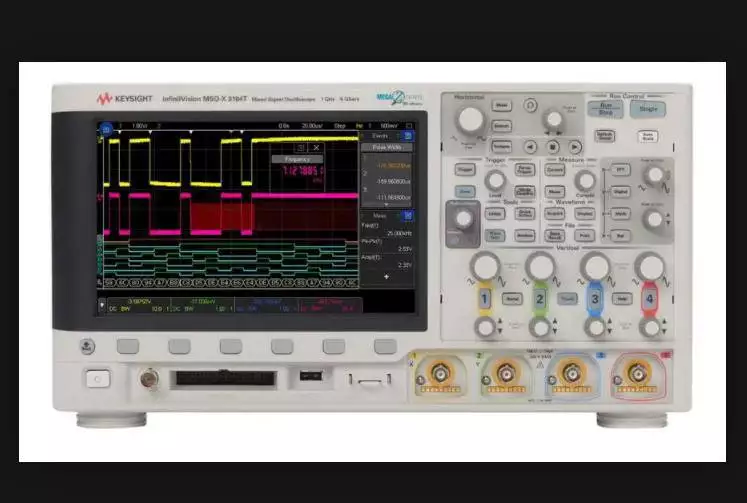Viewport: 747px width, 503px height.
Task: Tap the navigate forward arrow key
Action: pyautogui.click(x=575, y=147)
